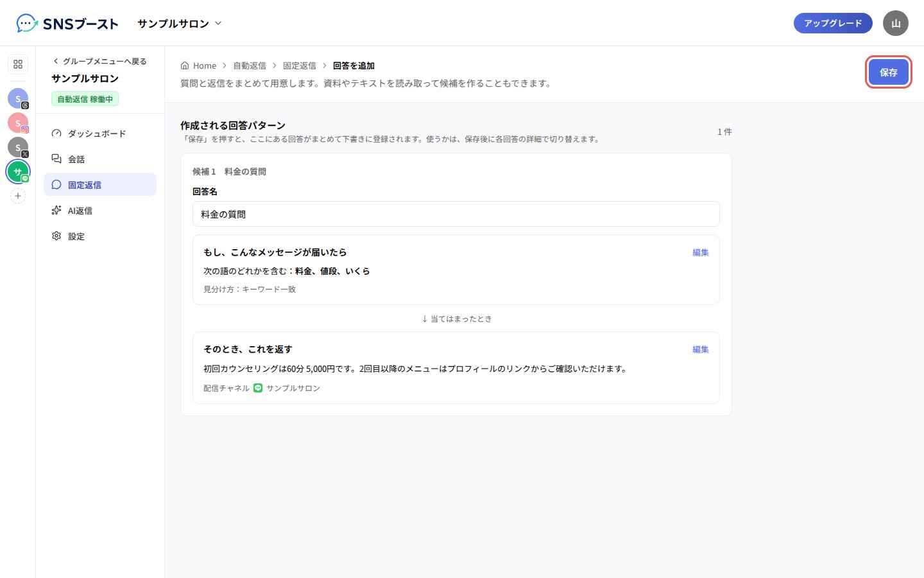The height and width of the screenshot is (578, 924).
Task: Open the group grid menu icon
Action: pyautogui.click(x=18, y=64)
